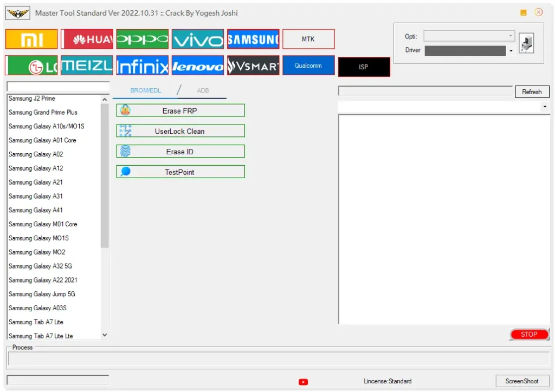Select the Xiaomi Mi brand icon
555x392 pixels.
(31, 39)
